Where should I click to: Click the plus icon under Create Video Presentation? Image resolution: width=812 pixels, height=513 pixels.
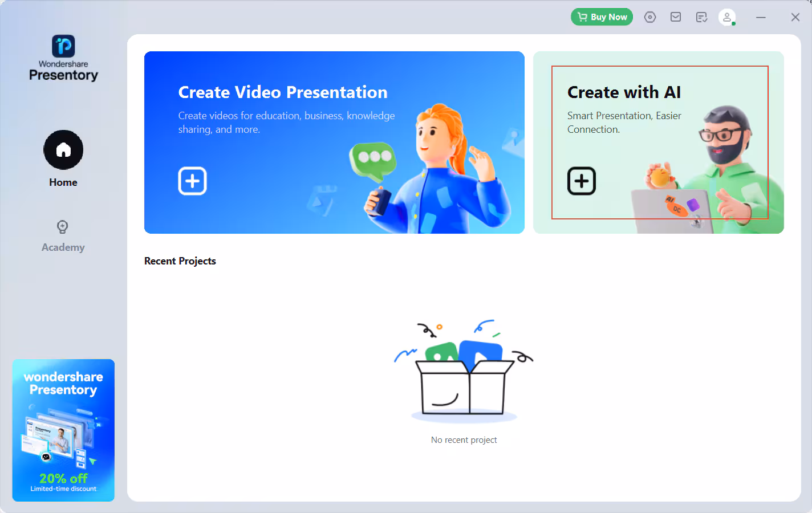click(x=193, y=181)
